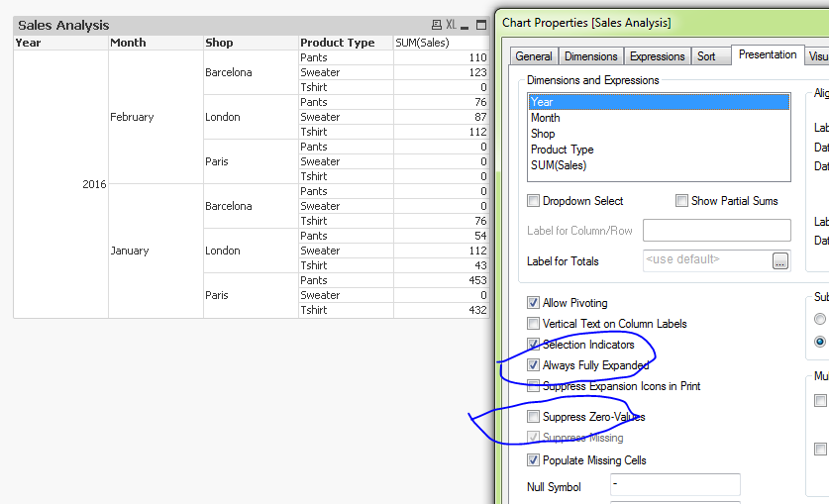The image size is (829, 504).
Task: Click the Shop column header in pivot table
Action: 220,43
